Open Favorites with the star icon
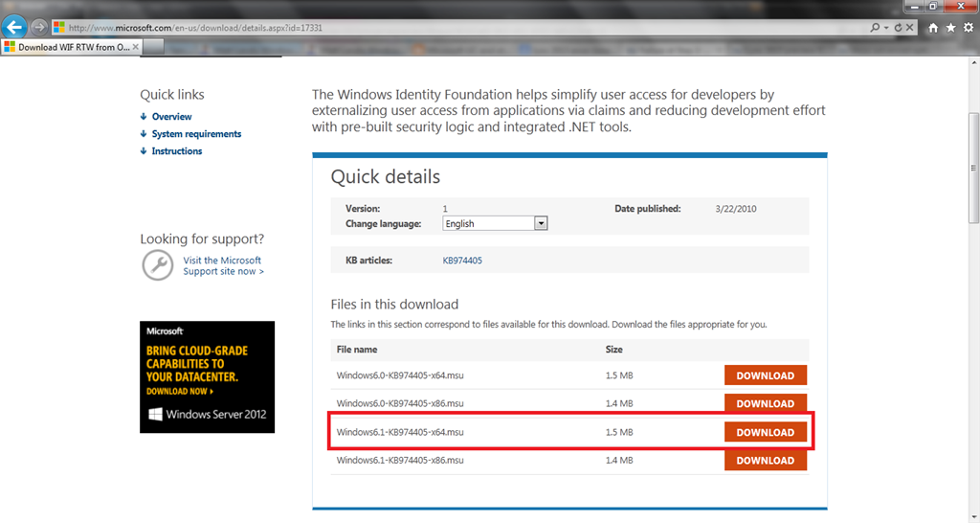The width and height of the screenshot is (980, 523). (950, 28)
